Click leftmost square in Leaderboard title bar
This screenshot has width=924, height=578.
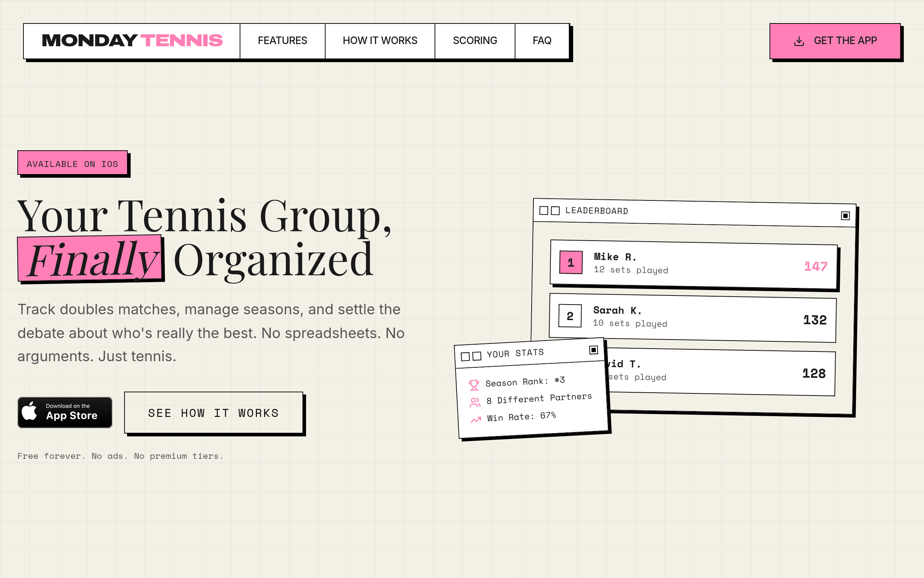(544, 210)
